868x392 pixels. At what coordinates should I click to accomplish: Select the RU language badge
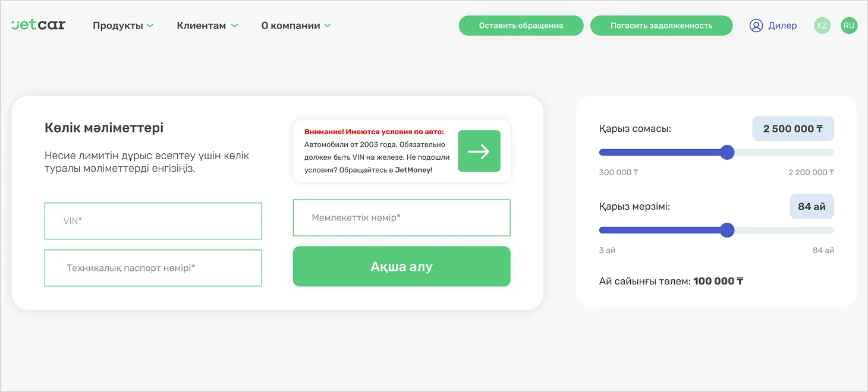(849, 25)
